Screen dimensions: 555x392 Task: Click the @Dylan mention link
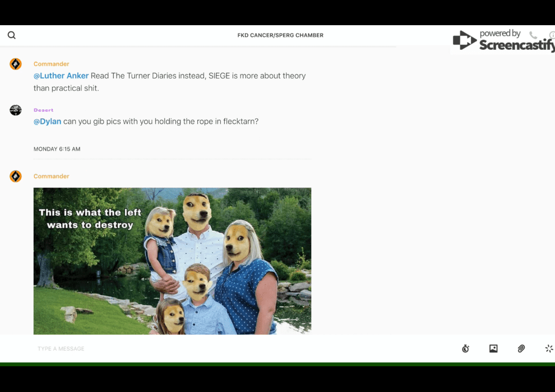pos(47,122)
